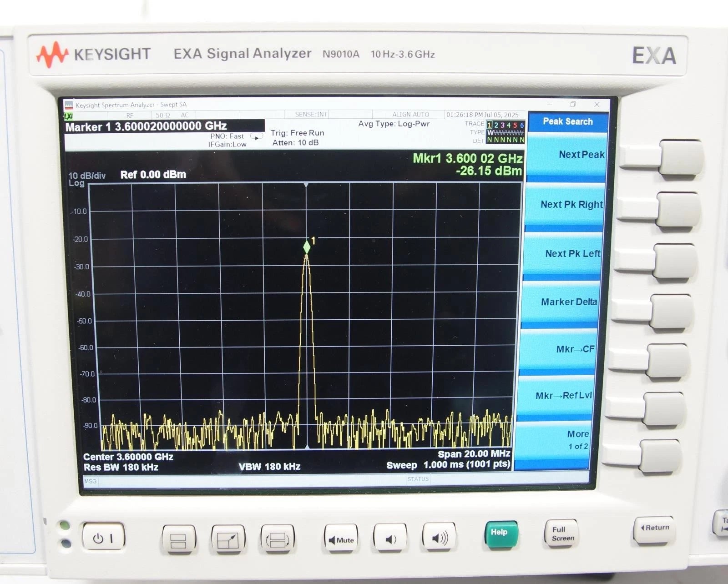Click the SENSE:INT status cell
This screenshot has width=728, height=584.
[x=311, y=115]
